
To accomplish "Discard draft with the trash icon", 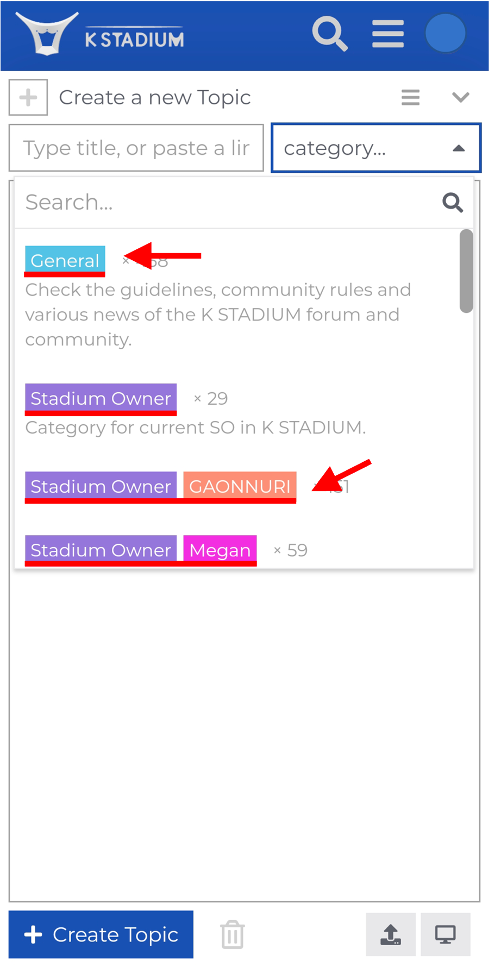I will click(233, 934).
